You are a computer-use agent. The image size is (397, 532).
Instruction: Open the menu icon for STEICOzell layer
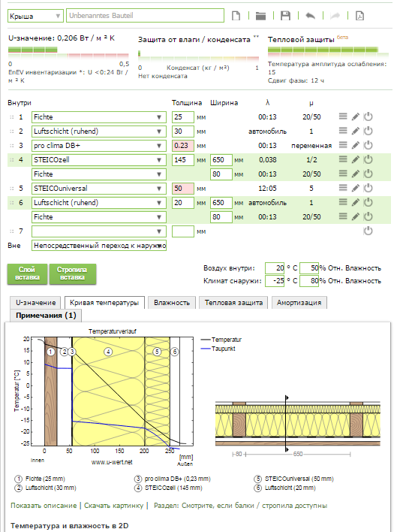[343, 159]
